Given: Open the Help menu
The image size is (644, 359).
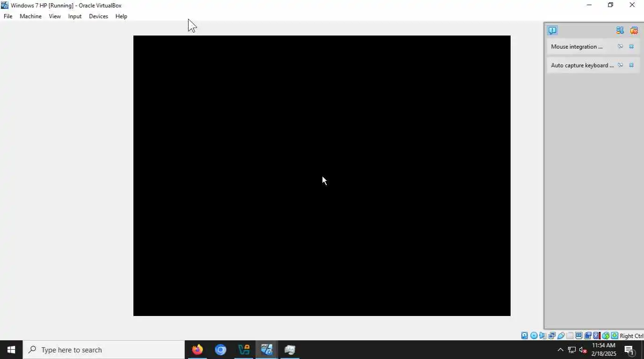Looking at the screenshot, I should (121, 16).
